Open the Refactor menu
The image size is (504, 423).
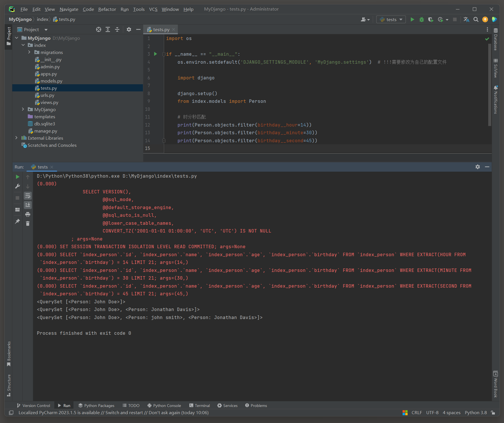(x=107, y=9)
